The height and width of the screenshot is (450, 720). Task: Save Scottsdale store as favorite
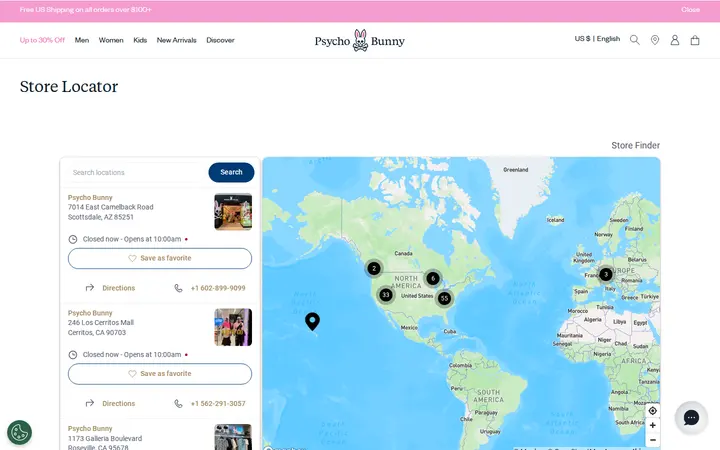(x=160, y=258)
